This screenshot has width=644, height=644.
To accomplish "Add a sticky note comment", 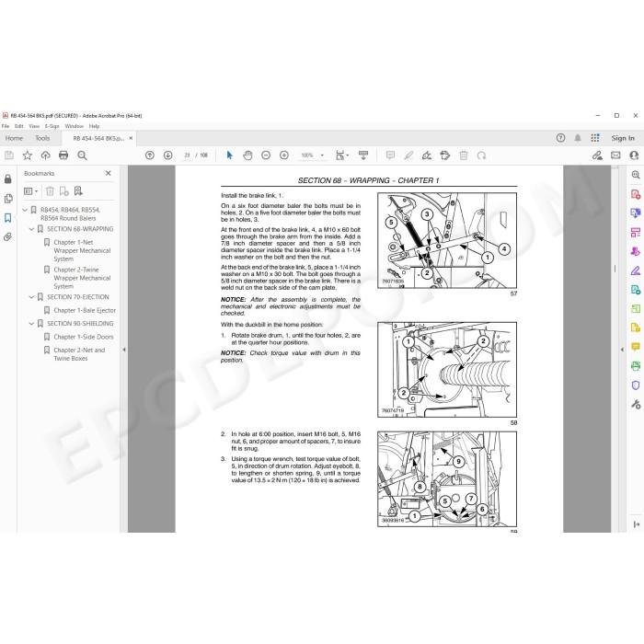I will coord(390,155).
